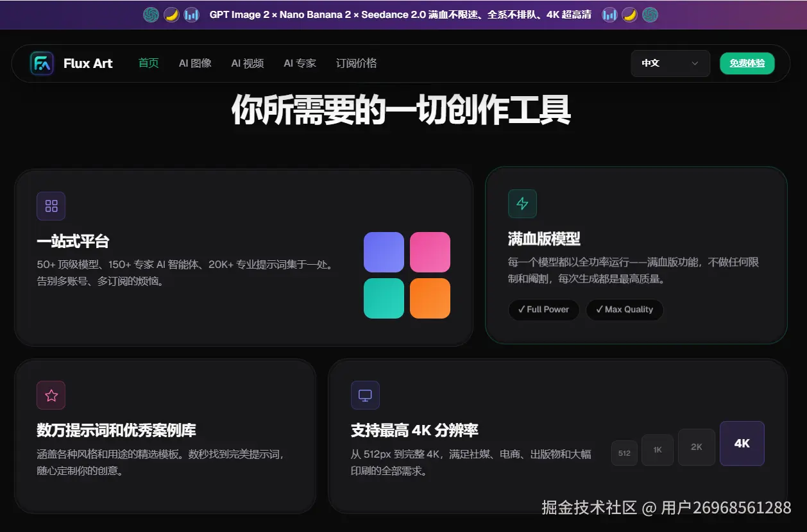The image size is (807, 532).
Task: Click the lightning bolt icon above 满血版模型
Action: pyautogui.click(x=522, y=204)
